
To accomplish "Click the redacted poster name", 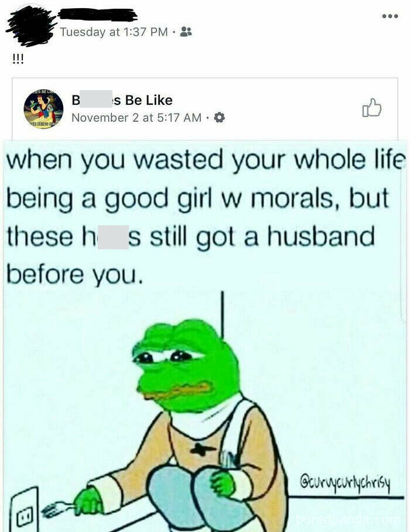I will (97, 15).
